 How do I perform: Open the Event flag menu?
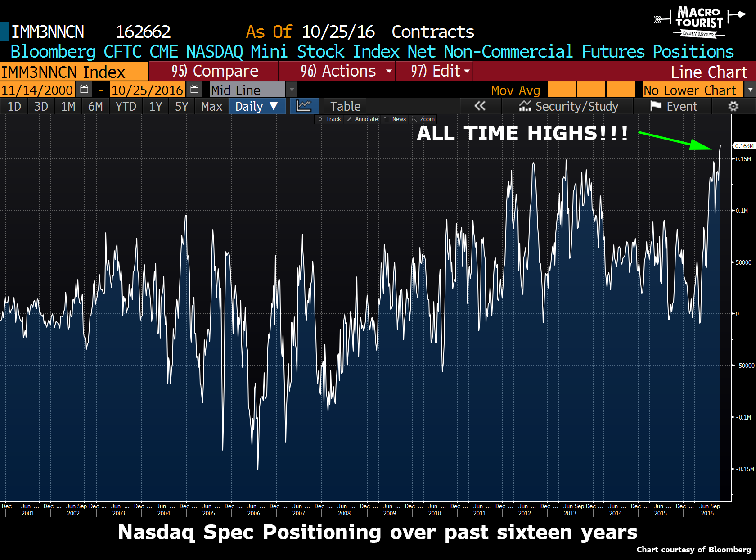coord(673,106)
